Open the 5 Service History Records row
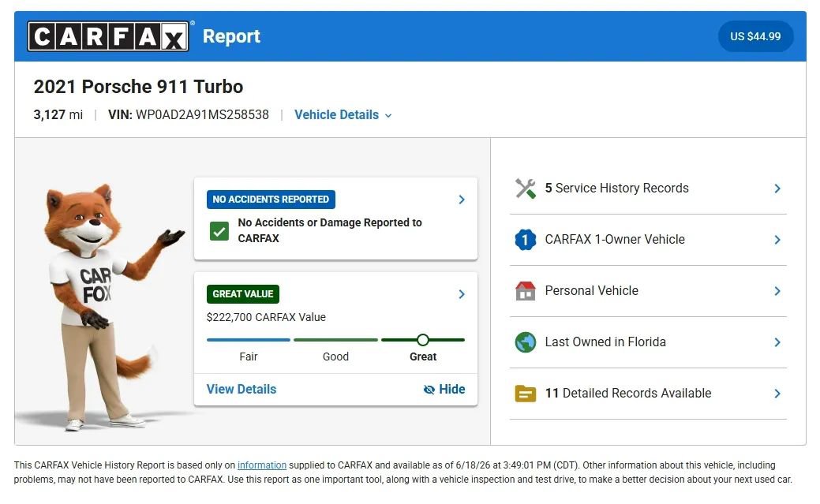This screenshot has height=504, width=820. tap(648, 189)
